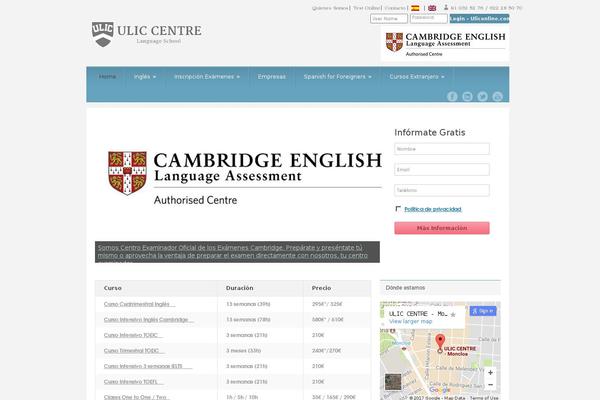Toggle satellite view thumbnail on map
Image resolution: width=600 pixels, height=400 pixels.
coord(393,382)
